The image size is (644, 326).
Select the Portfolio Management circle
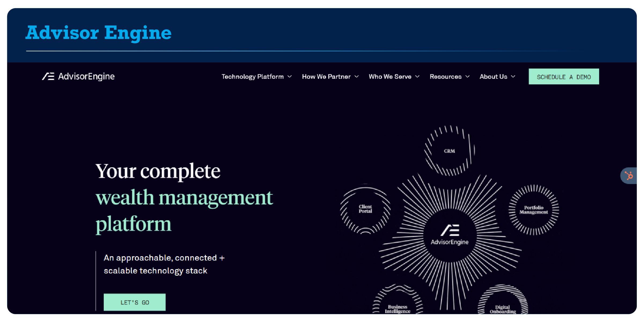pyautogui.click(x=534, y=210)
